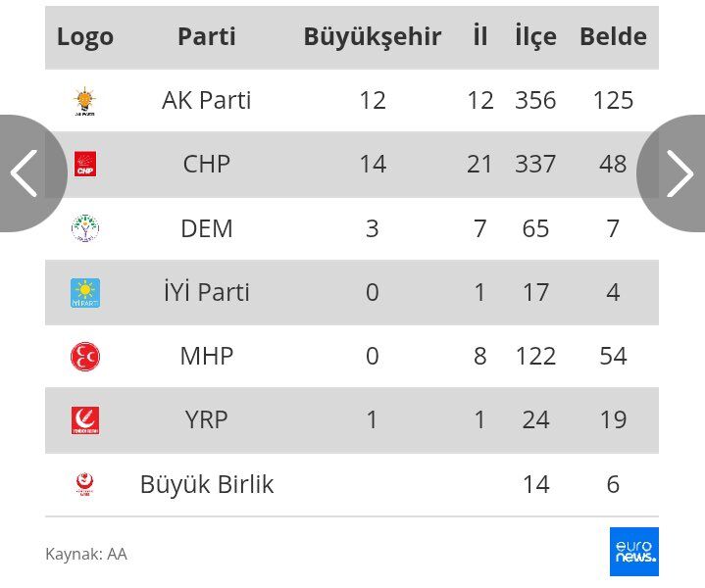
Task: Click the Parti column header
Action: point(206,37)
